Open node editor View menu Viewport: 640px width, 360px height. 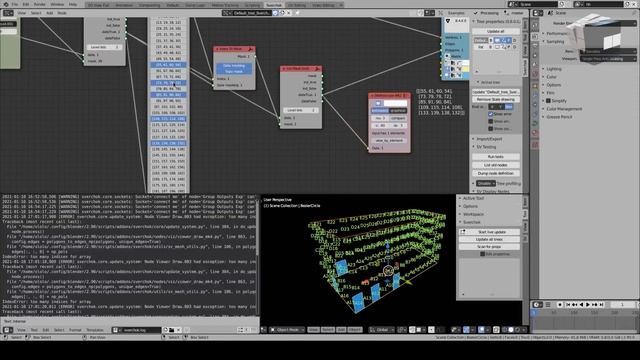tap(22, 13)
